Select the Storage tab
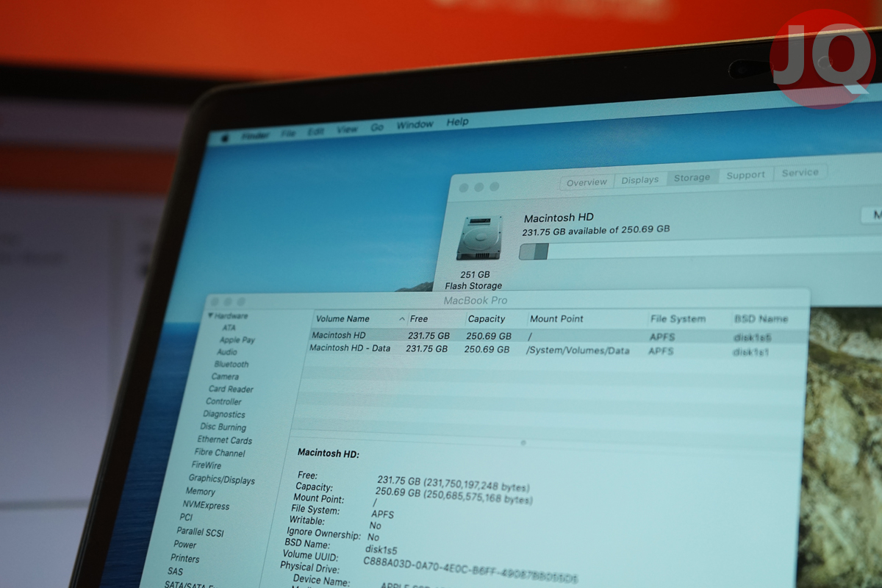This screenshot has height=588, width=882. click(x=692, y=177)
